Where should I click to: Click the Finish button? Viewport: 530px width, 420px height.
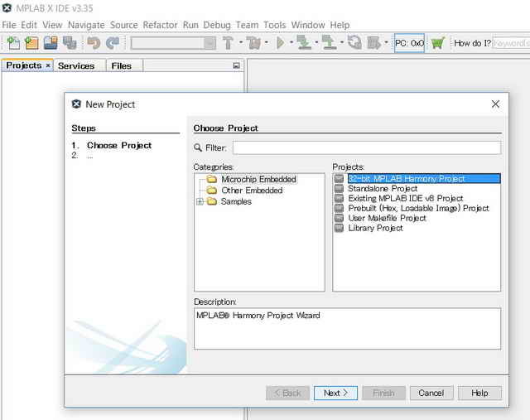point(383,393)
